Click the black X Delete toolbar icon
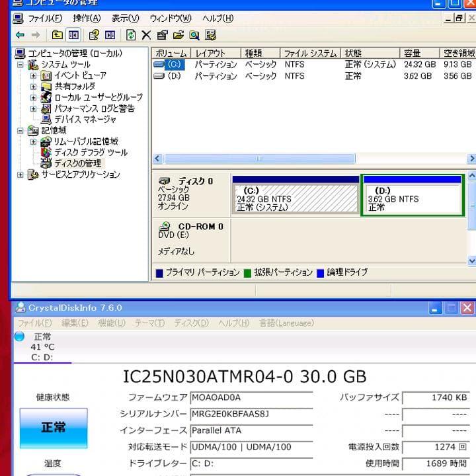 [146, 35]
